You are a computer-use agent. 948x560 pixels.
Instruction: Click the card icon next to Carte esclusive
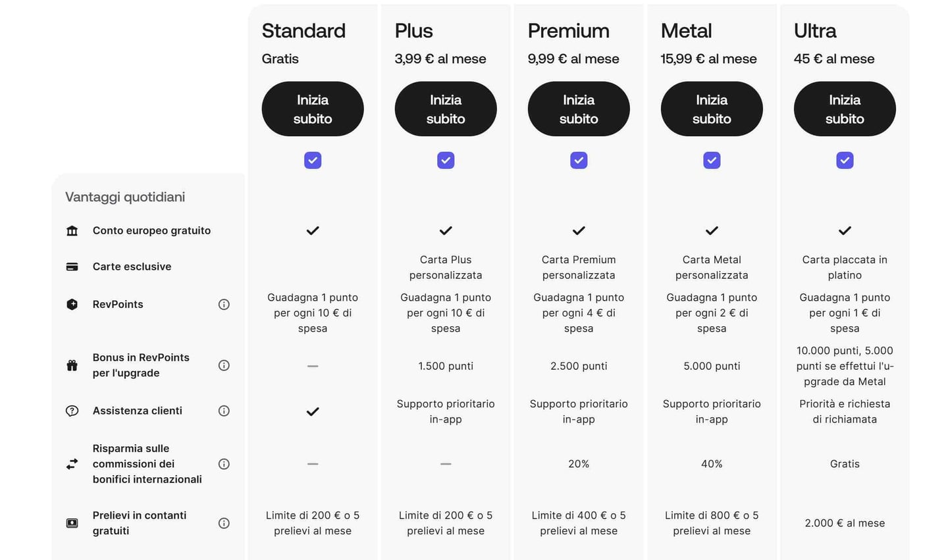point(72,267)
